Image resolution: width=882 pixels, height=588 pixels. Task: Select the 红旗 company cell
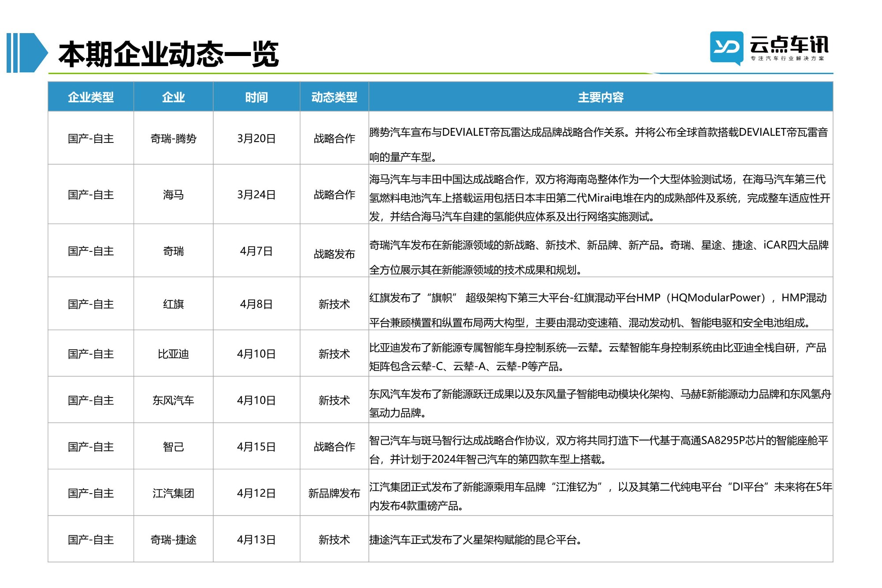173,304
